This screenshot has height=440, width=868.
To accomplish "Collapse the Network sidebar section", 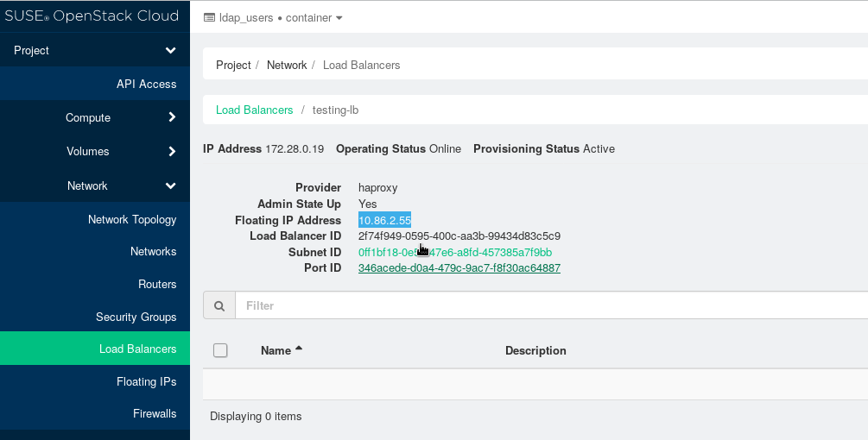I will pyautogui.click(x=170, y=185).
